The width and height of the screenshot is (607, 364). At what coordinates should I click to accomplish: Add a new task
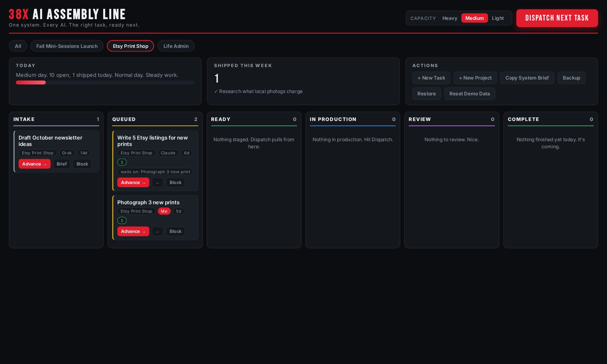[431, 78]
